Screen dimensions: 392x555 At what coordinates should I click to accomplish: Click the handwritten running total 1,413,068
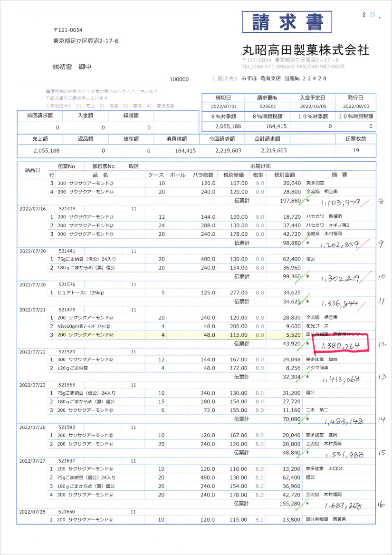341,380
